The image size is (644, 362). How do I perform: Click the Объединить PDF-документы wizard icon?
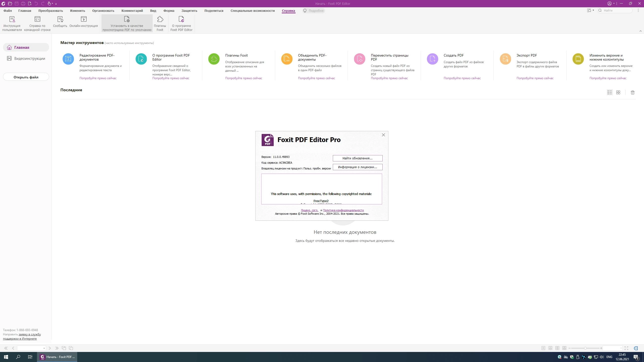(x=287, y=59)
